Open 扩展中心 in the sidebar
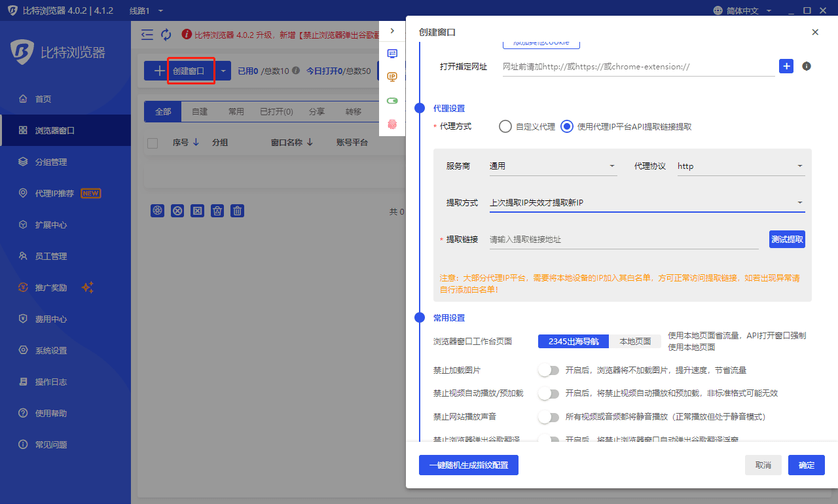Screen dimensions: 838x504 click(65, 225)
